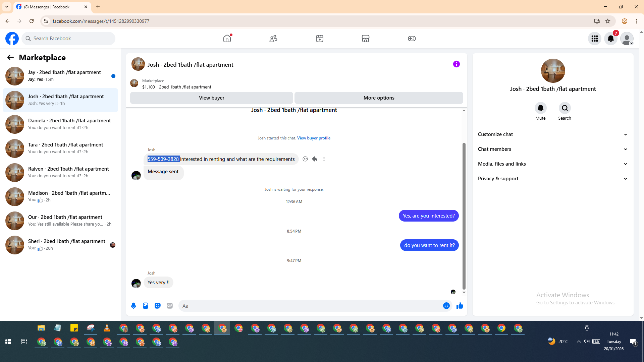Click the View buyer button
The image size is (644, 362).
pos(212,98)
